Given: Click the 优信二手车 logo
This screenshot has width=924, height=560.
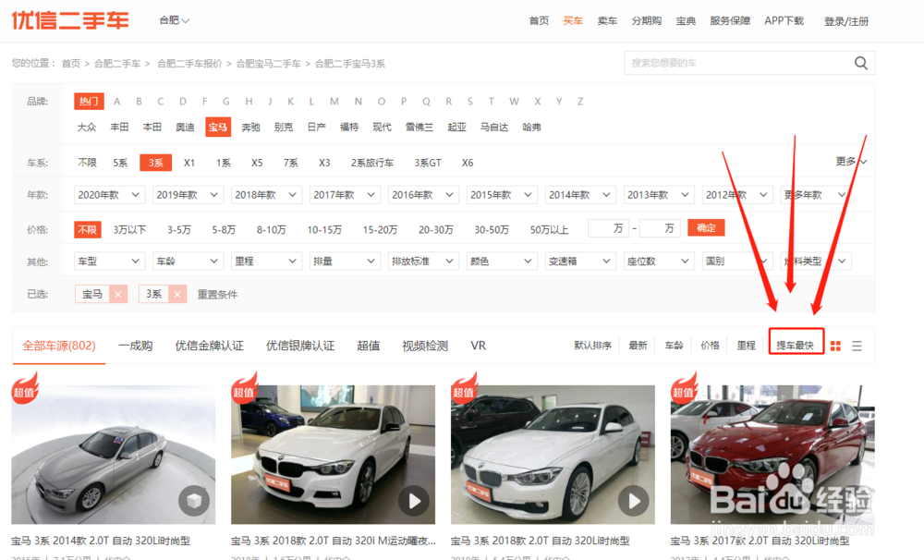Looking at the screenshot, I should [70, 20].
